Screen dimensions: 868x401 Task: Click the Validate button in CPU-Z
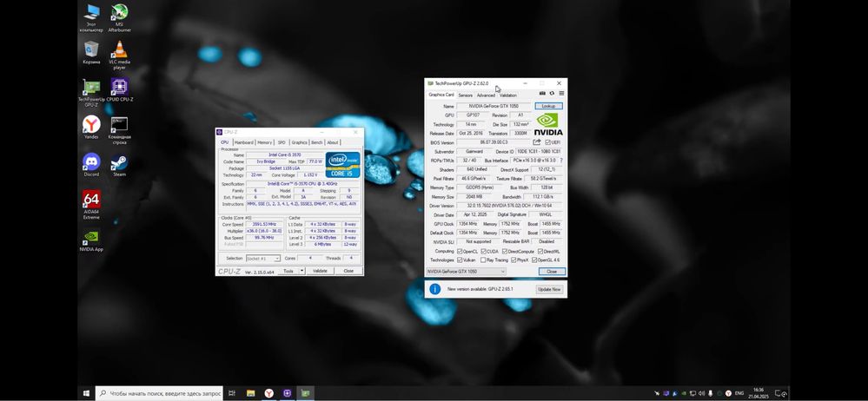tap(320, 271)
